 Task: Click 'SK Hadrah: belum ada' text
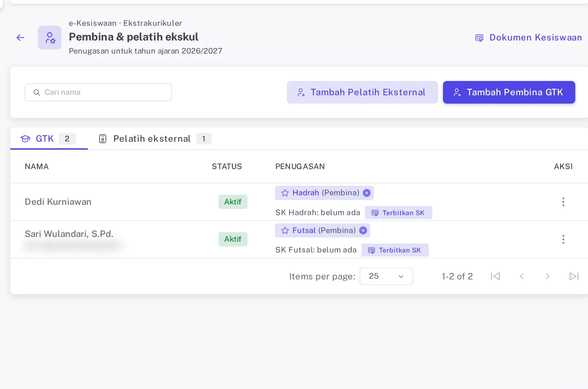(318, 213)
